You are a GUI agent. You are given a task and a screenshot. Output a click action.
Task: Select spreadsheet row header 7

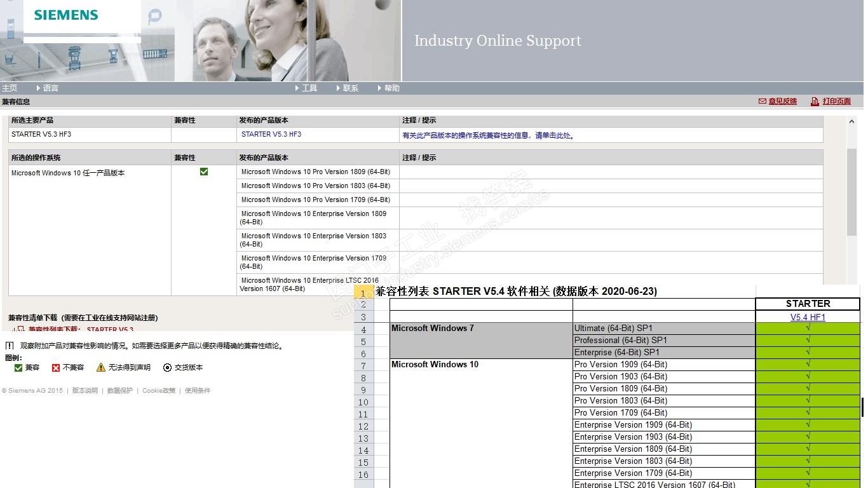coord(363,366)
